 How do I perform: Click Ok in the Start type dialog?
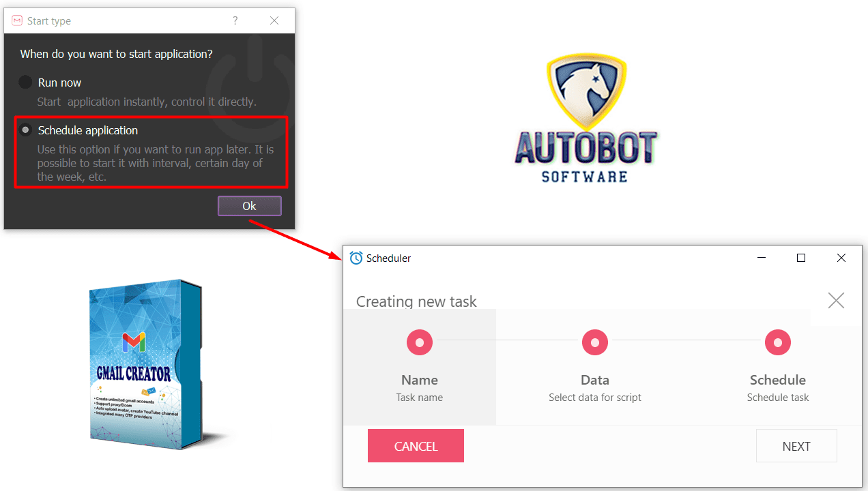point(249,206)
